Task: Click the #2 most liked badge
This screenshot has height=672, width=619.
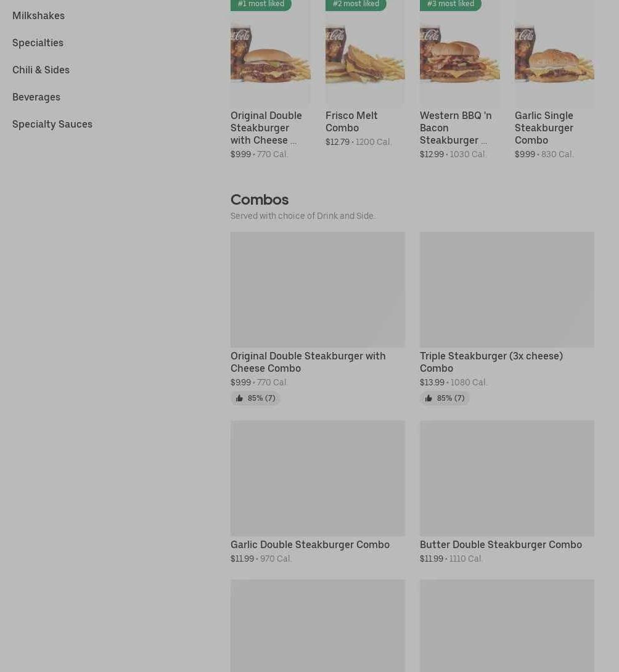Action: (356, 4)
